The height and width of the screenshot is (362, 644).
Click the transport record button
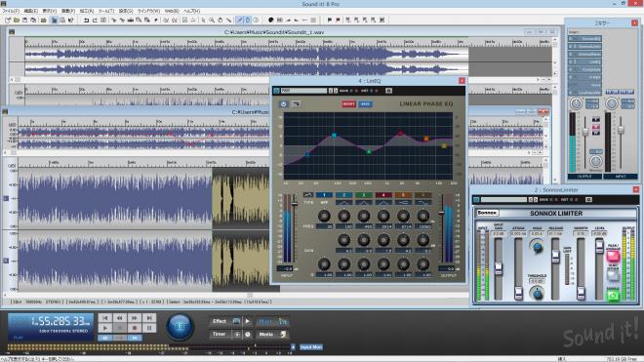coord(135,328)
